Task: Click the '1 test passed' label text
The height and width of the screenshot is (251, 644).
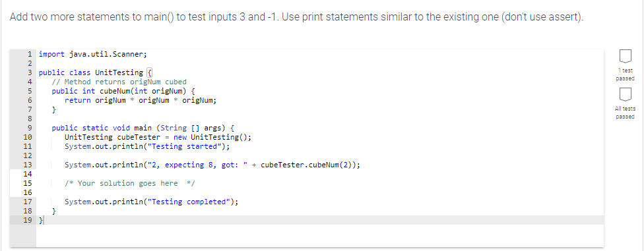Action: [625, 74]
